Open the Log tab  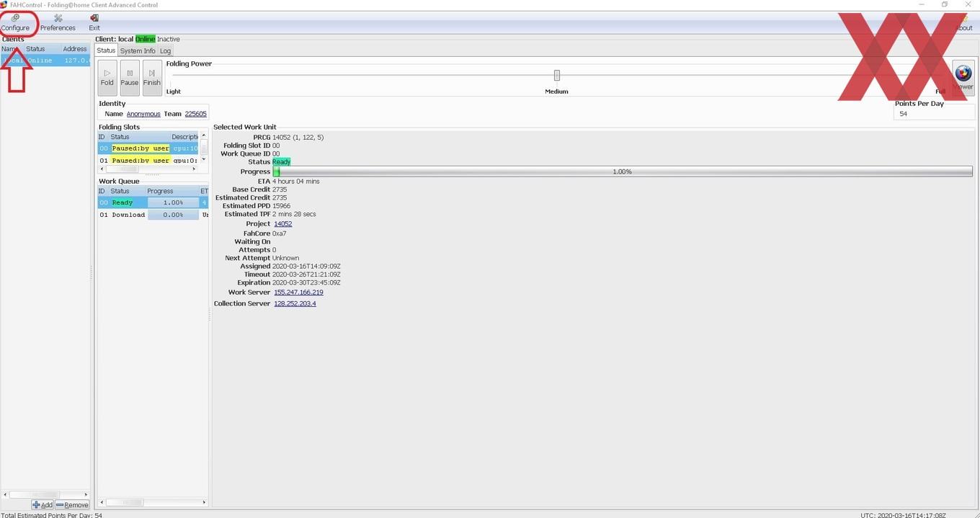[x=166, y=50]
